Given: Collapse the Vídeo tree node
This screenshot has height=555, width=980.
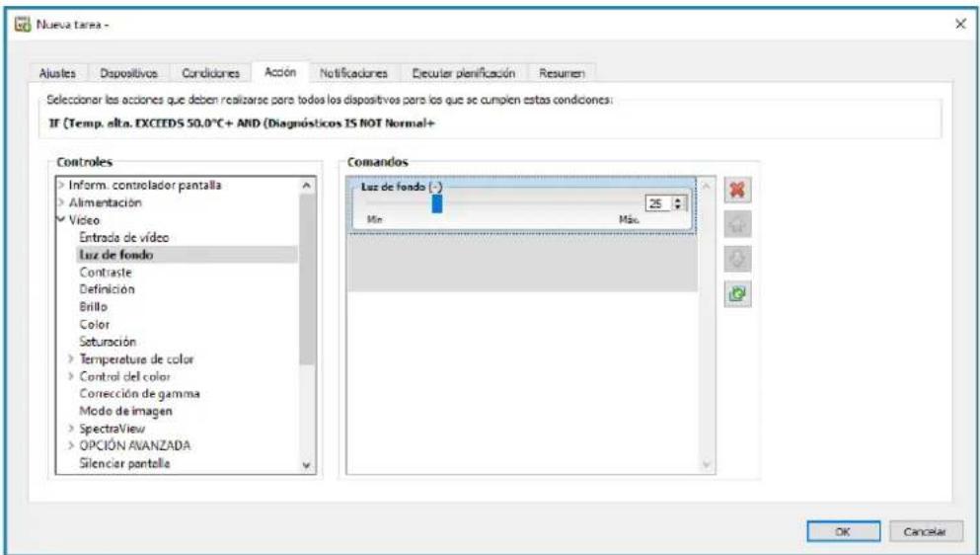Looking at the screenshot, I should click(x=61, y=220).
